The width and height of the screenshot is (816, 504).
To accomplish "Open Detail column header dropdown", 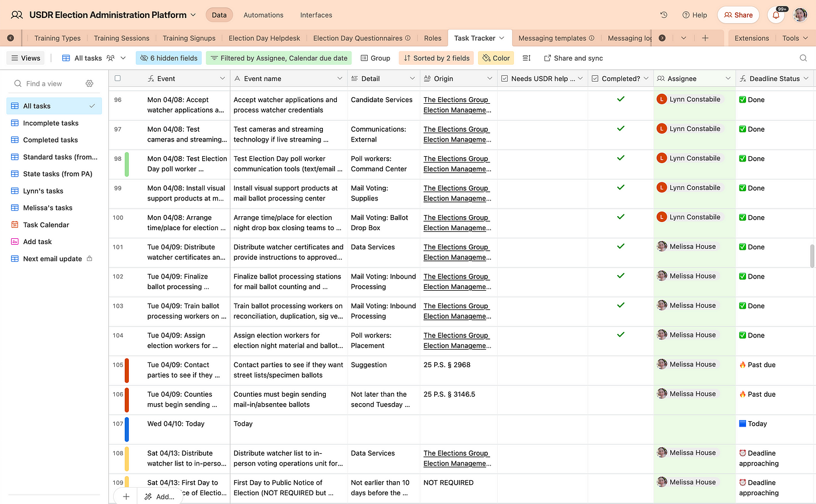I will coord(412,79).
